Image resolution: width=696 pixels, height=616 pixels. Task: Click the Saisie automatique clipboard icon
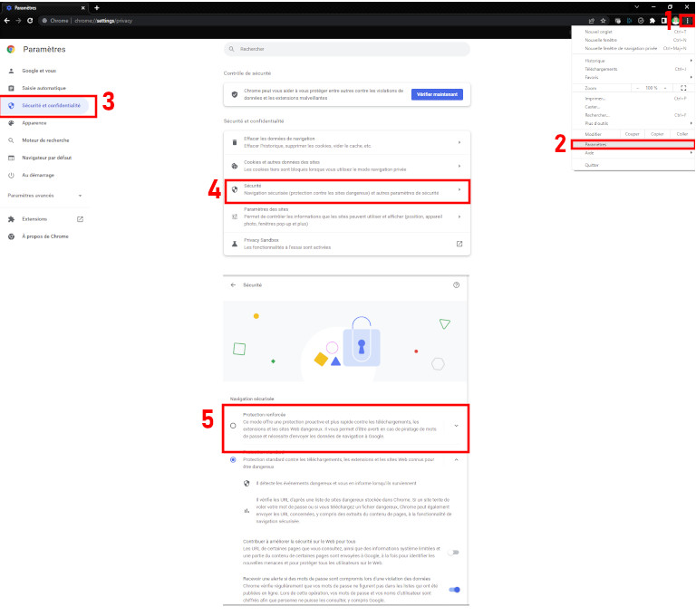tap(11, 88)
